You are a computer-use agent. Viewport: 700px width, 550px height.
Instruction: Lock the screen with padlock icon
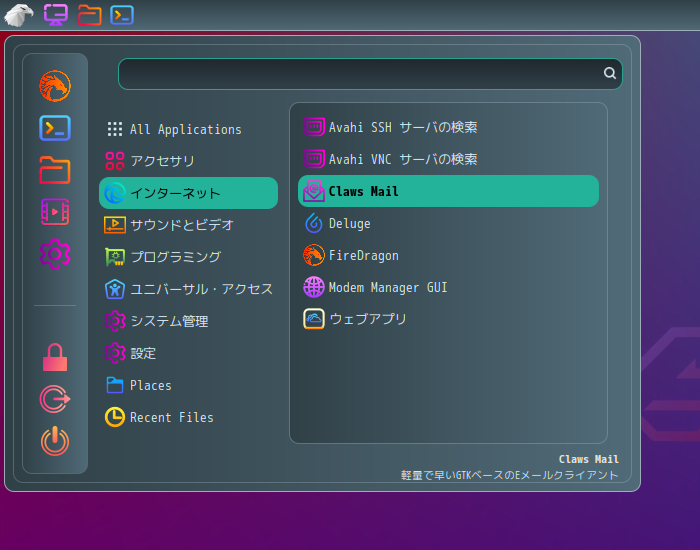coord(55,358)
